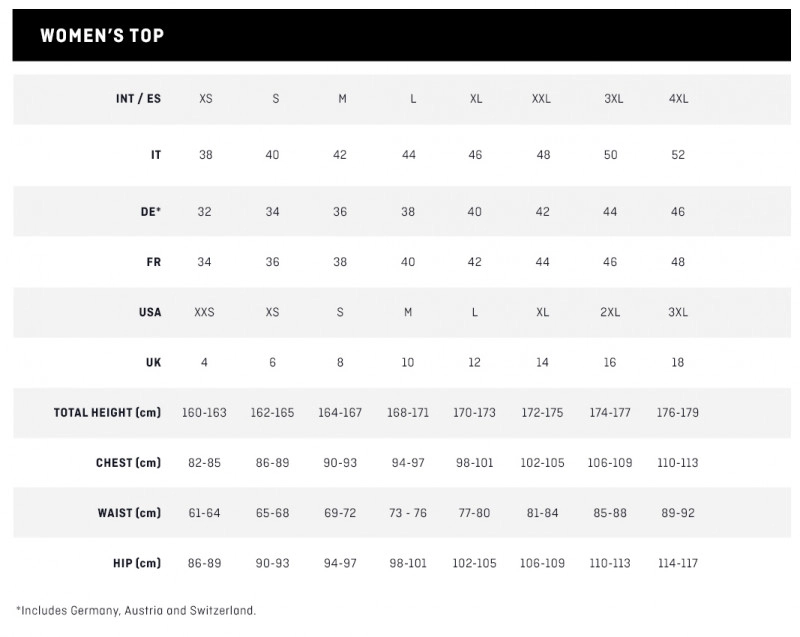Select the UK row label
This screenshot has width=800, height=637.
(x=152, y=362)
